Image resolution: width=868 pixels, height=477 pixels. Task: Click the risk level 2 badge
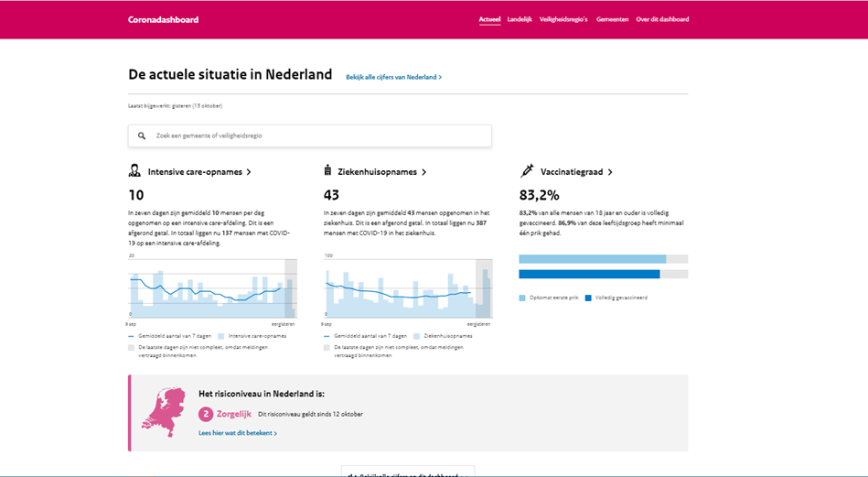[x=206, y=414]
